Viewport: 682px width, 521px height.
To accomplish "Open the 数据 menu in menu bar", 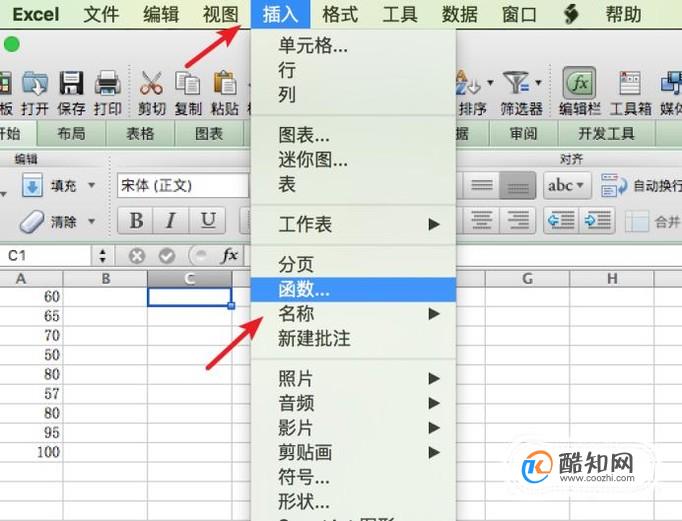I will [x=460, y=14].
